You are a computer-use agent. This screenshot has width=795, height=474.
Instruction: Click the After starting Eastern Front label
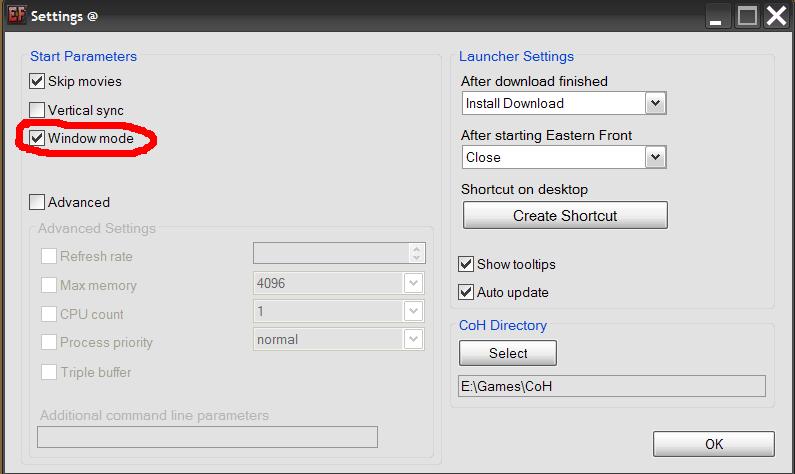click(547, 135)
